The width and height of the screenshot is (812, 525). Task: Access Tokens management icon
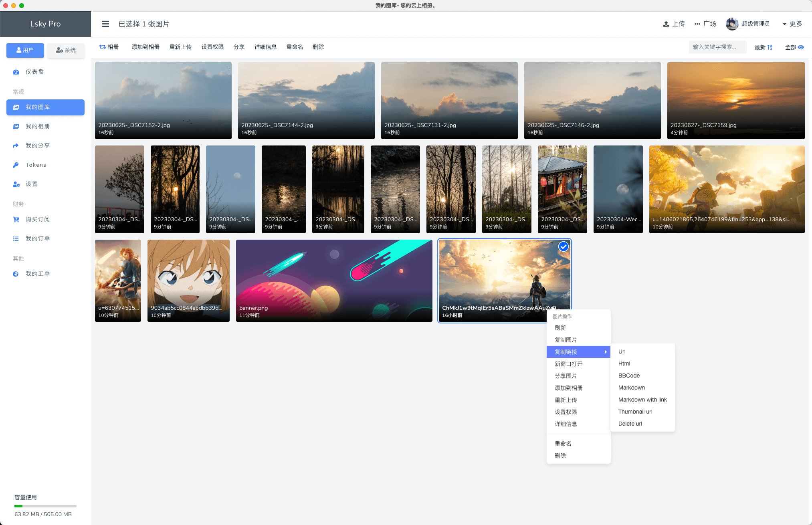coord(16,164)
